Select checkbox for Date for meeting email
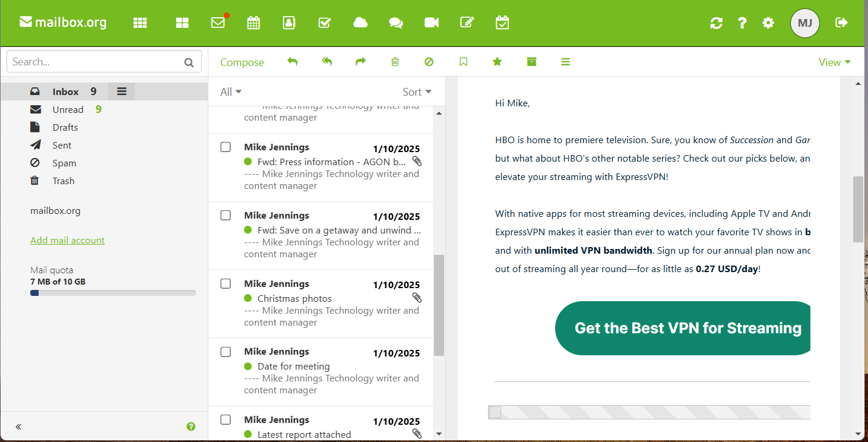The image size is (868, 442). pos(226,352)
